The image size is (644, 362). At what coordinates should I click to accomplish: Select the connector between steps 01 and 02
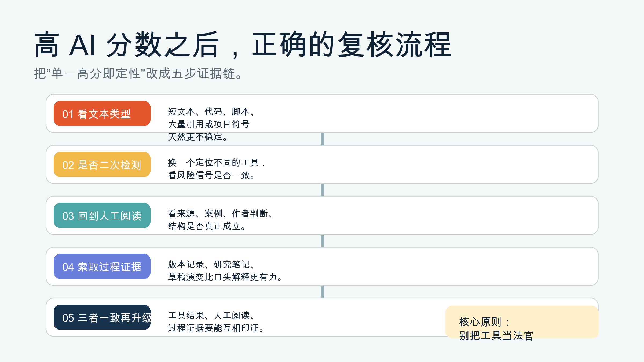click(x=322, y=139)
